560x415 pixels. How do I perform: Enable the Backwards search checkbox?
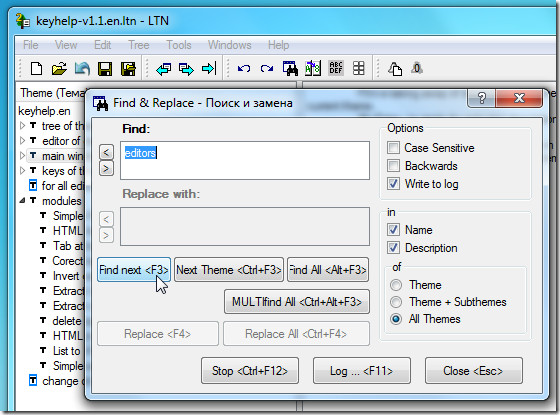393,166
